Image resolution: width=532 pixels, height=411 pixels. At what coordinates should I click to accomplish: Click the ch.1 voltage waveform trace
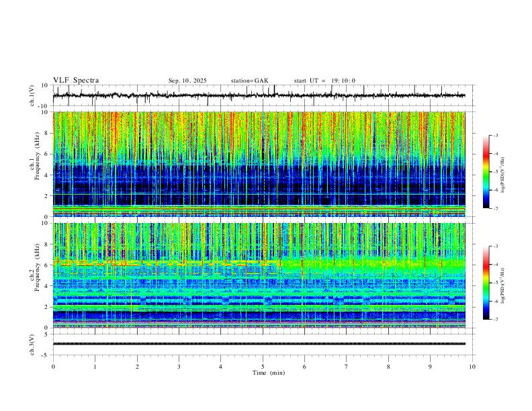pyautogui.click(x=259, y=95)
